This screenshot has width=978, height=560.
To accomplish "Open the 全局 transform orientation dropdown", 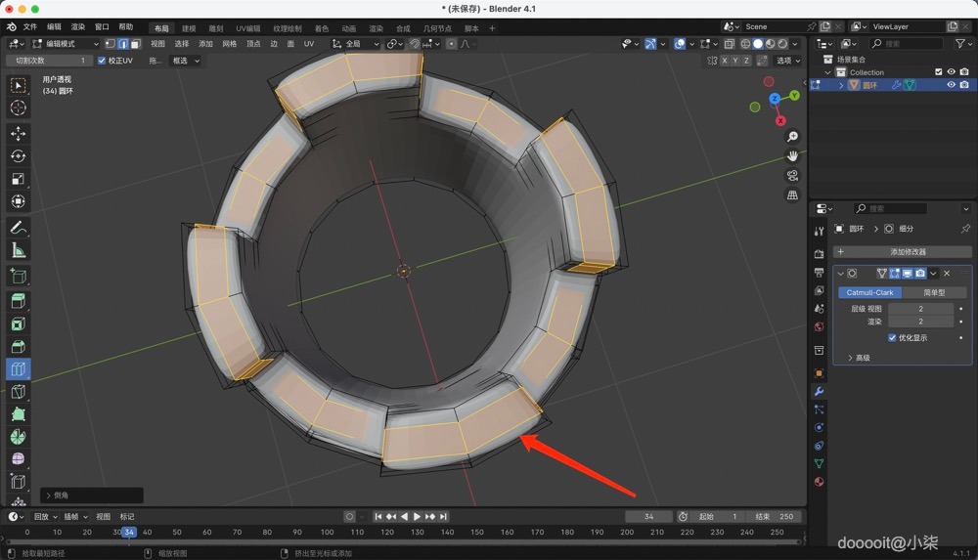I will (x=352, y=44).
